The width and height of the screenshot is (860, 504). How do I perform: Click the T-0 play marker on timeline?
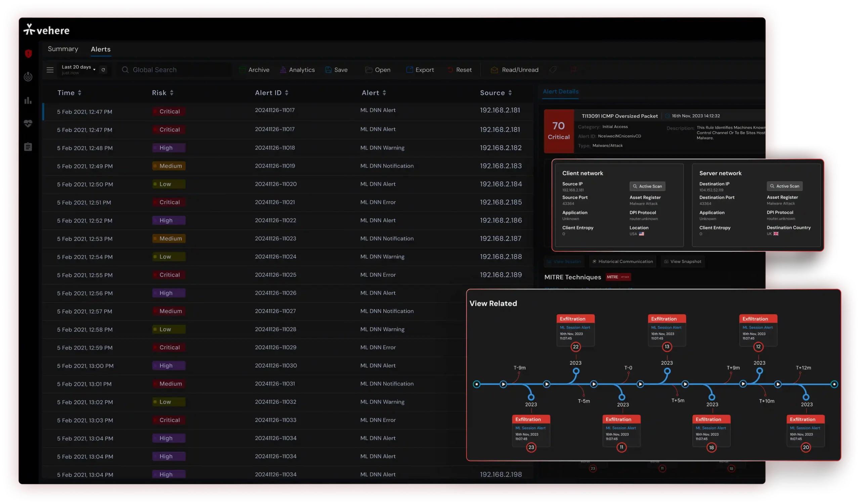[x=640, y=384]
